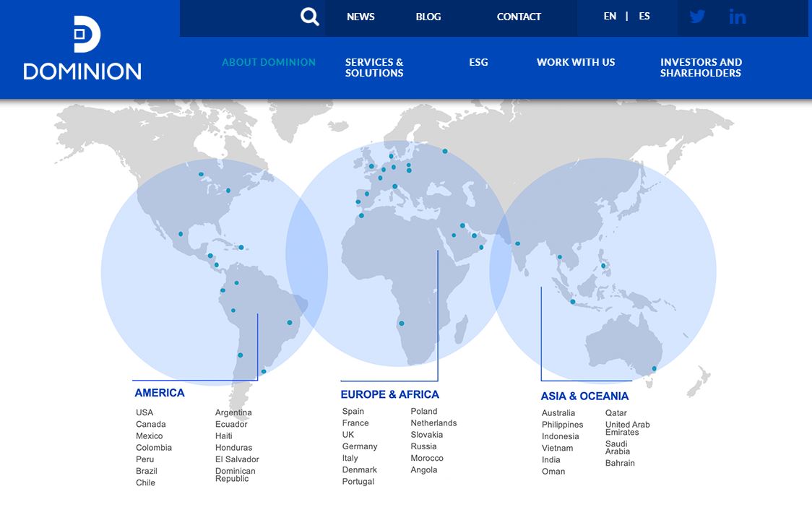Go to Work With Us

(x=576, y=62)
